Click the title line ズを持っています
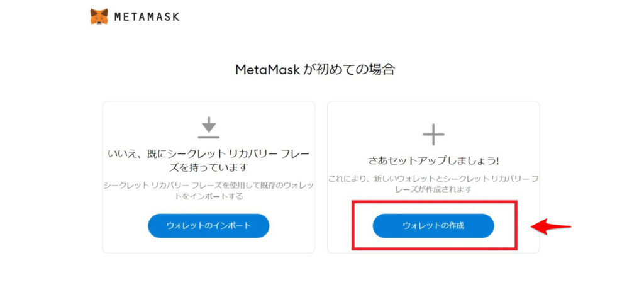Viewport: 644px width, 307px height. tap(209, 168)
